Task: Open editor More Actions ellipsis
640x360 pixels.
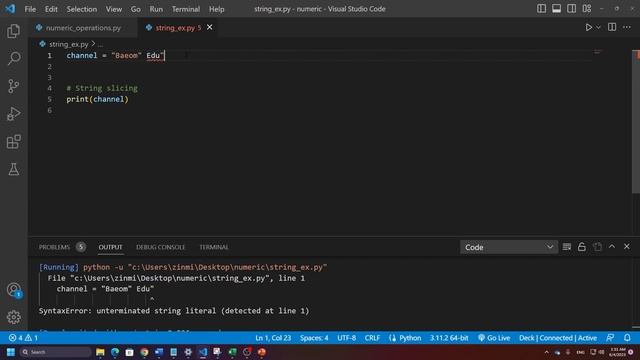Action: [627, 27]
